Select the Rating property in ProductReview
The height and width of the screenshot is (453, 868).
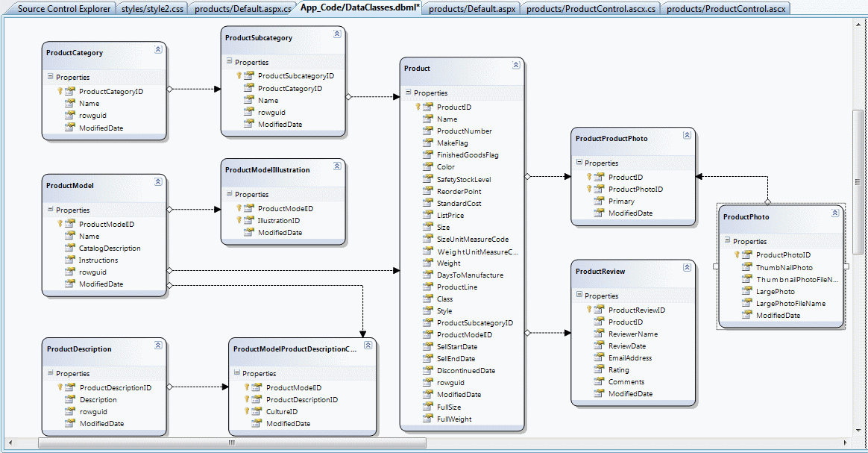click(x=618, y=370)
